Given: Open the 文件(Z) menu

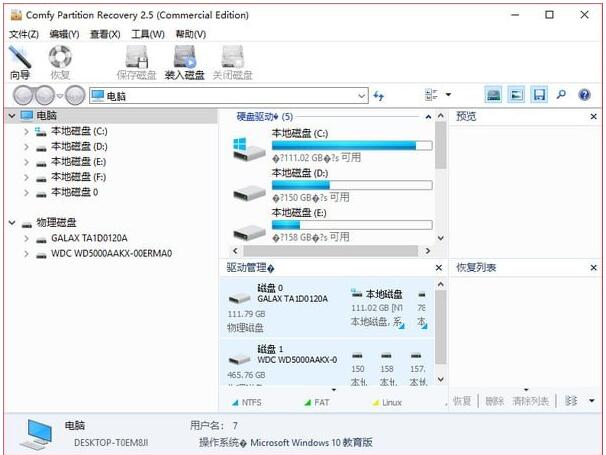Looking at the screenshot, I should pyautogui.click(x=24, y=34).
